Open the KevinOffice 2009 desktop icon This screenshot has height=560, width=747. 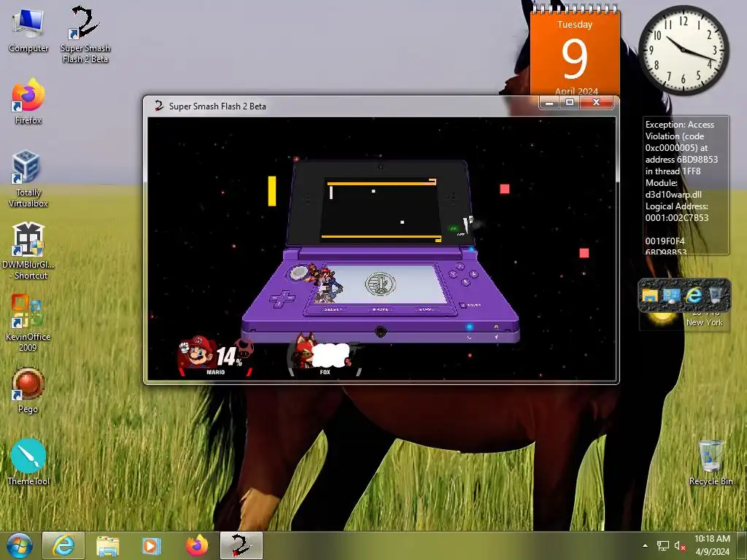coord(28,322)
